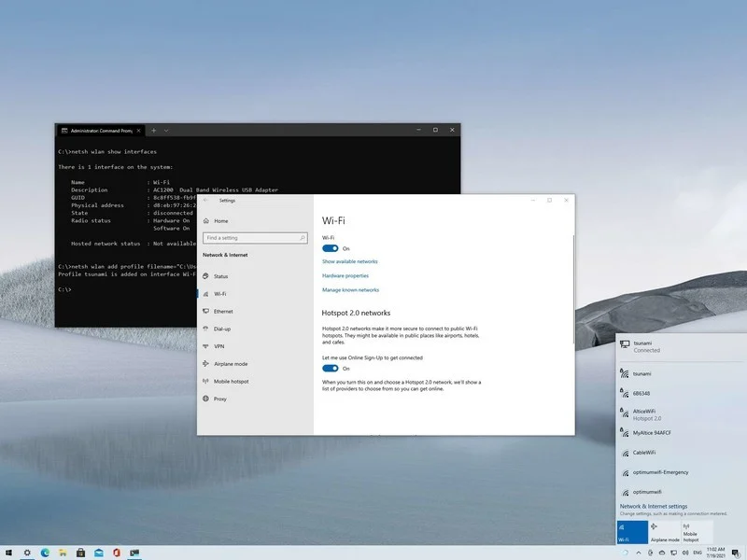Image resolution: width=747 pixels, height=560 pixels.
Task: Expand the CableWiFi network in flyout
Action: click(x=642, y=453)
